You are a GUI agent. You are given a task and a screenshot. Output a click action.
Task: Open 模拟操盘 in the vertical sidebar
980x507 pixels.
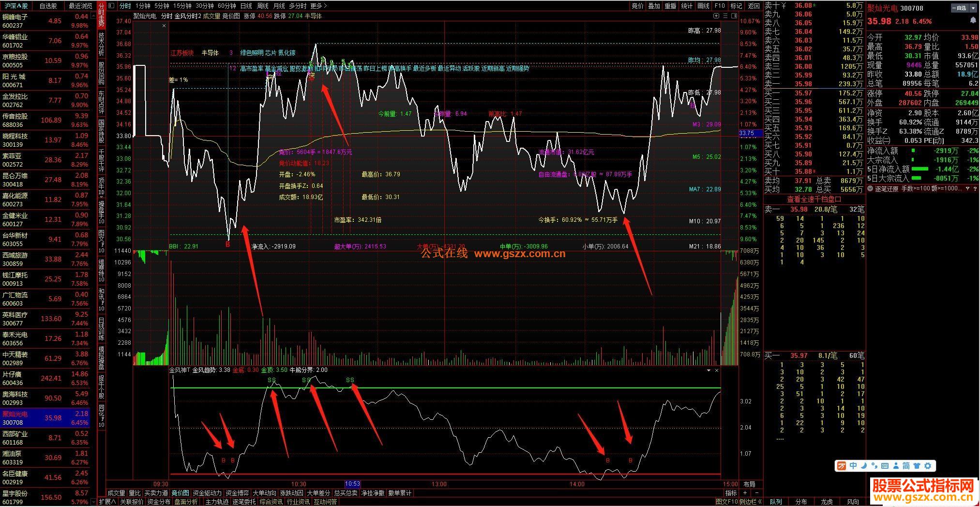click(x=101, y=358)
